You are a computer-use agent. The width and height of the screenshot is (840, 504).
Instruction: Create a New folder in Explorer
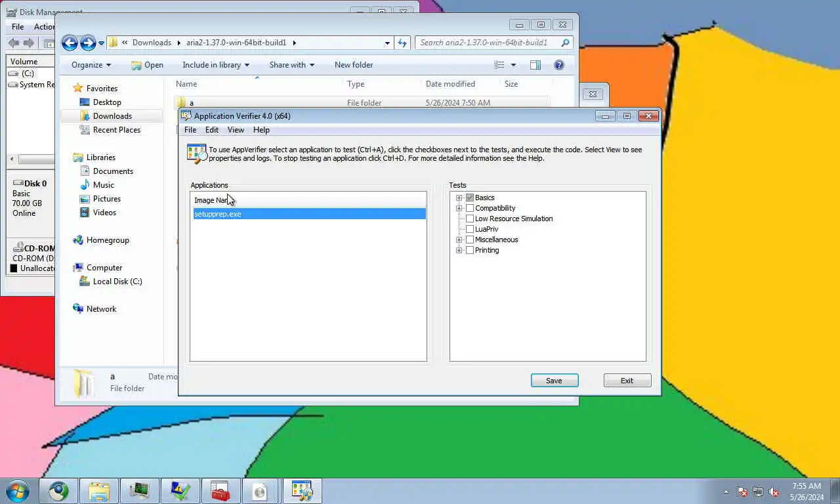point(354,65)
